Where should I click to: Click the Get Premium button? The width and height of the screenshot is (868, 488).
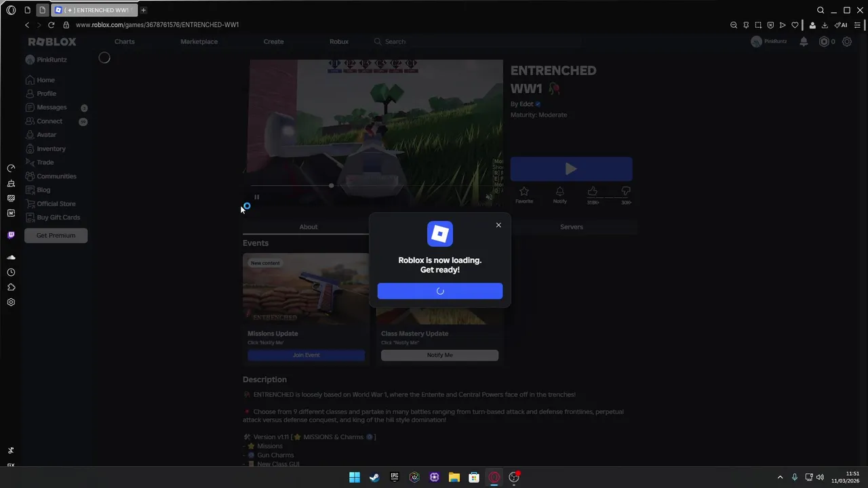coord(56,235)
